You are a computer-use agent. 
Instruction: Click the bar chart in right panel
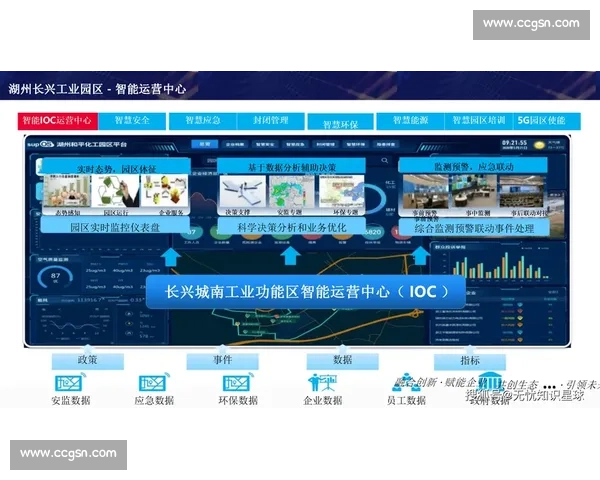pyautogui.click(x=501, y=265)
